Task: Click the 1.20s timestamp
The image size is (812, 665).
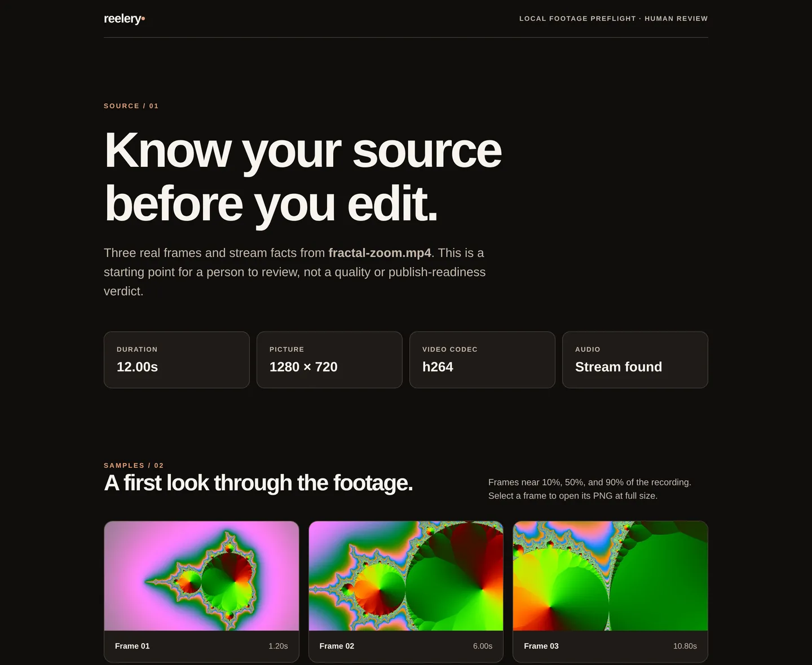Action: coord(278,646)
